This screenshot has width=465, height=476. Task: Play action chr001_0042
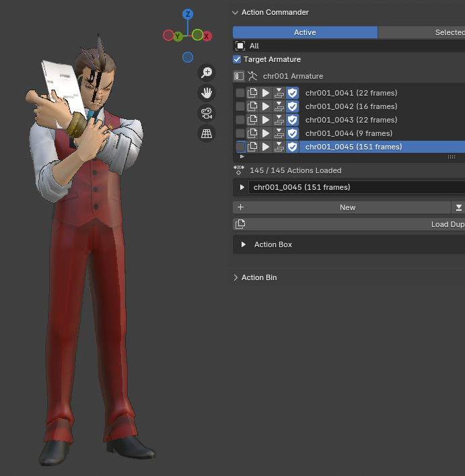click(x=266, y=106)
